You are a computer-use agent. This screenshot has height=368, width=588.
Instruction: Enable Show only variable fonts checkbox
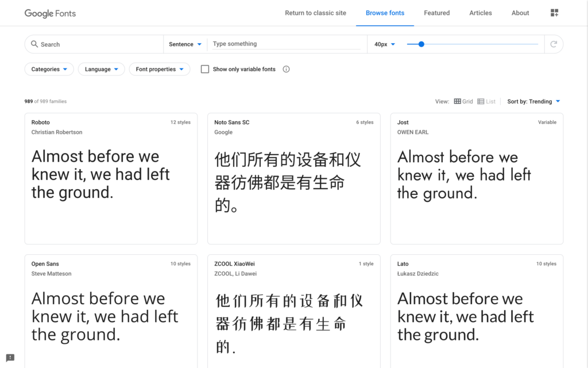point(205,69)
